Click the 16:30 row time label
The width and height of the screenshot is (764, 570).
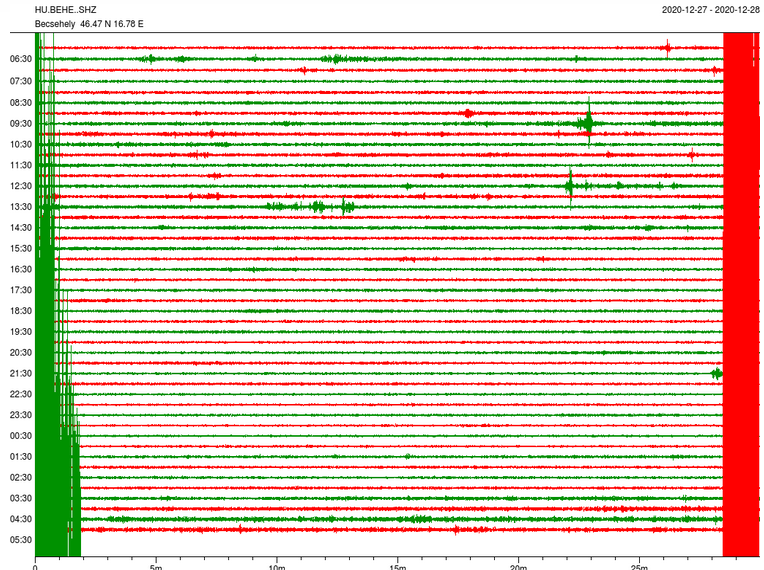coord(21,269)
